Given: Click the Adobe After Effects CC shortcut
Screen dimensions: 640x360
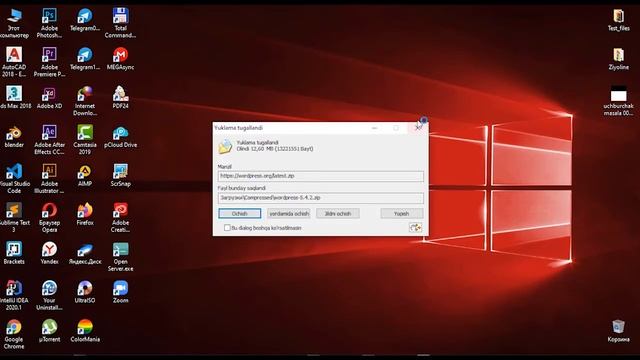Looking at the screenshot, I should pos(49,140).
